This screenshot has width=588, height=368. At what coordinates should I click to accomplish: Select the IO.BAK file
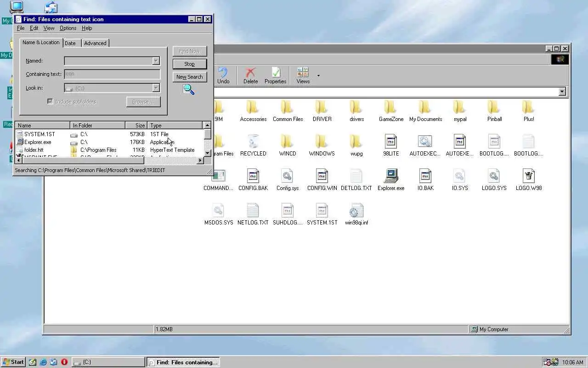425,180
